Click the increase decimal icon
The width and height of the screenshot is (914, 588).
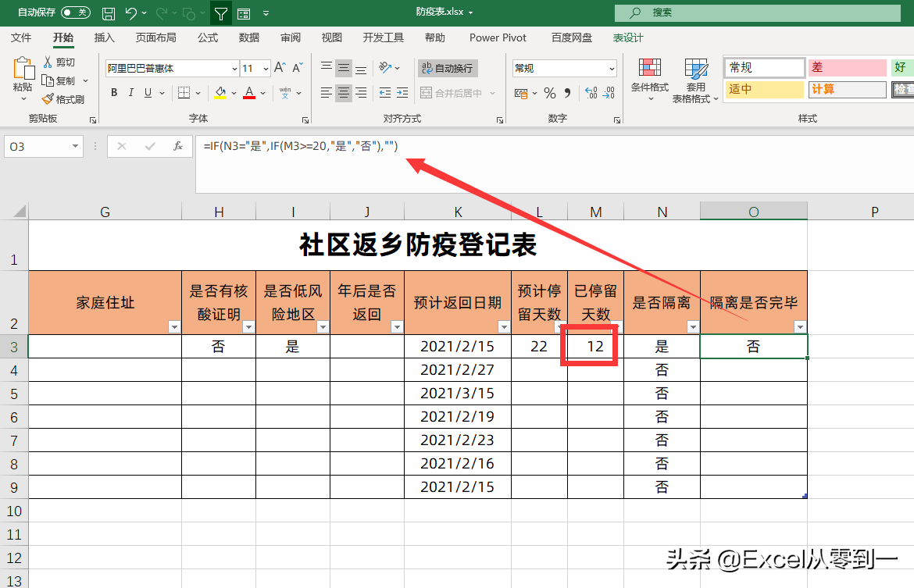(x=591, y=93)
